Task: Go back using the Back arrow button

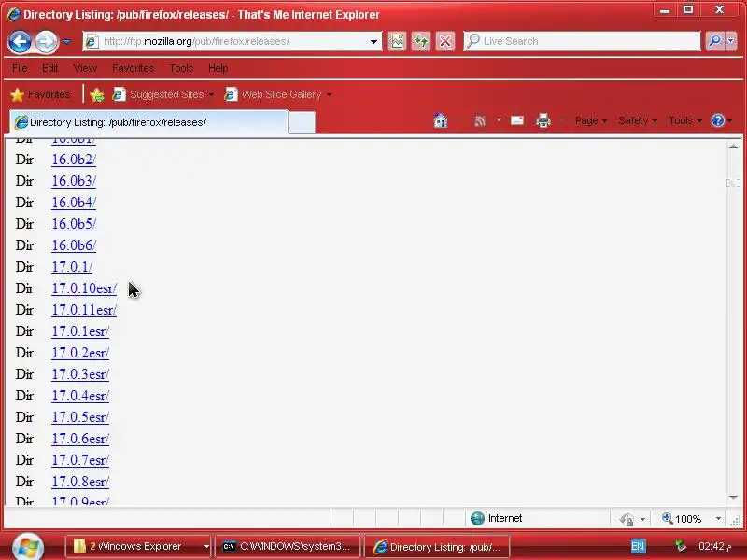Action: pyautogui.click(x=20, y=41)
